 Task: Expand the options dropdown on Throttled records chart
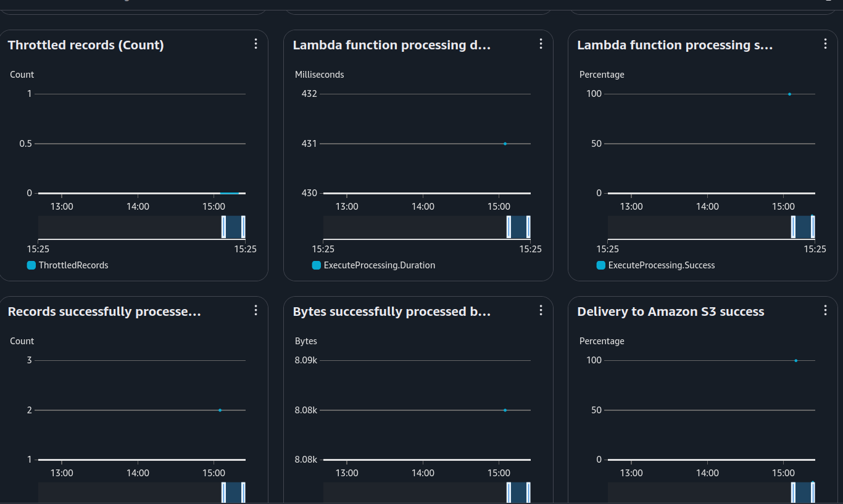click(x=255, y=44)
